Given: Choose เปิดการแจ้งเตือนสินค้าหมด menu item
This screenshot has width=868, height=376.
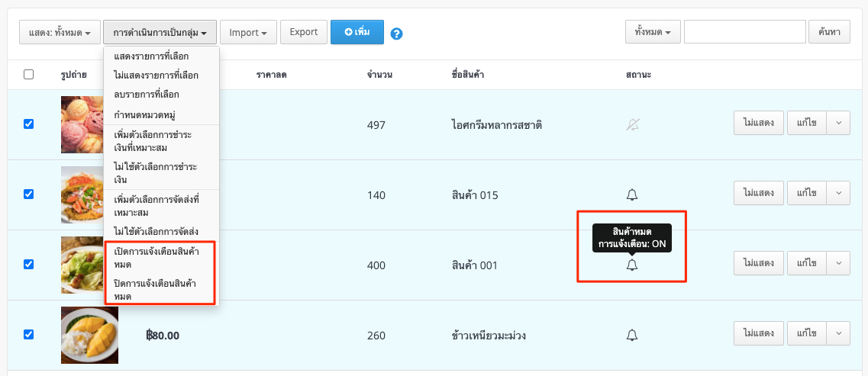Looking at the screenshot, I should click(162, 259).
